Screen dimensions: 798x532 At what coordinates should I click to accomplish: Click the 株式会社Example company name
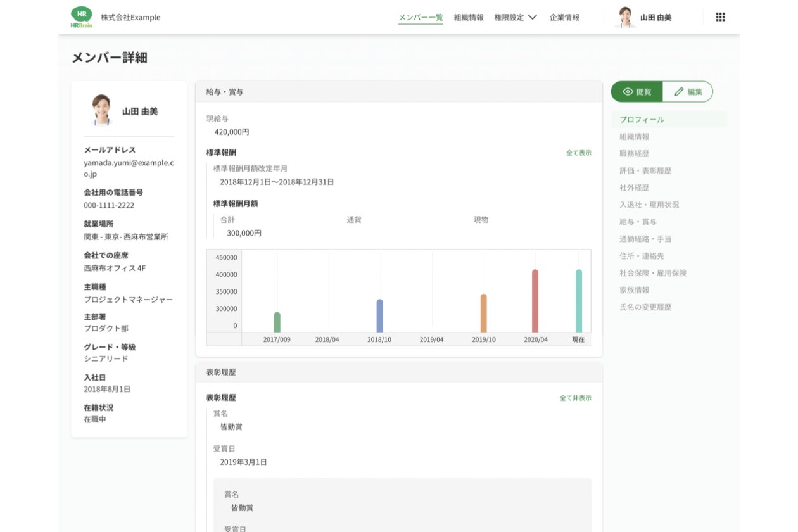pyautogui.click(x=130, y=18)
